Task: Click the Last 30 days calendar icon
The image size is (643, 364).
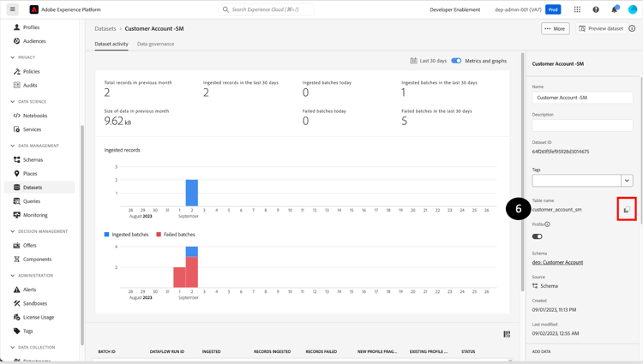Action: [x=413, y=61]
